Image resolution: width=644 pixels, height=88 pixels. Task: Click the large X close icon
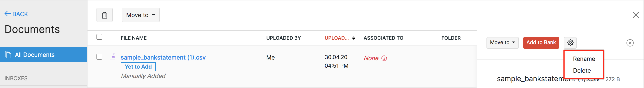point(635,15)
